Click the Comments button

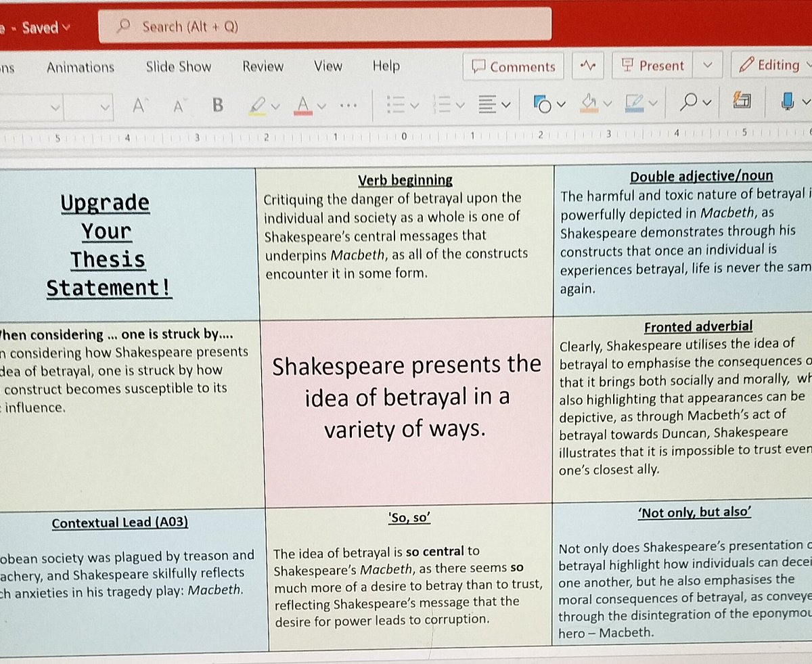[514, 66]
